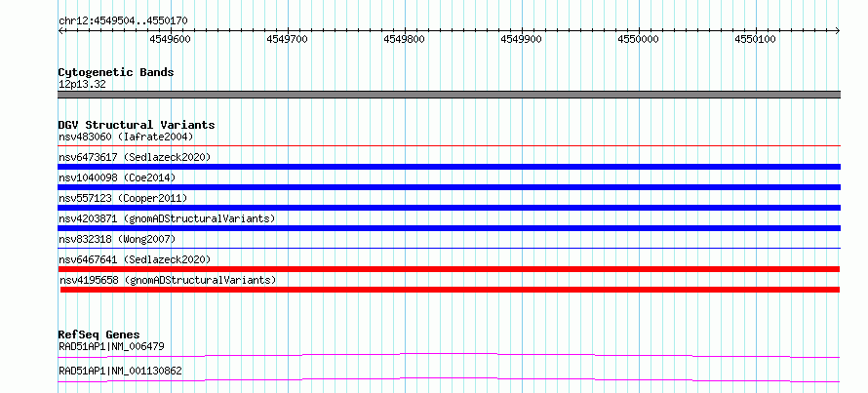Click the 4549600 ruler tick label
The image size is (868, 393).
tap(171, 39)
